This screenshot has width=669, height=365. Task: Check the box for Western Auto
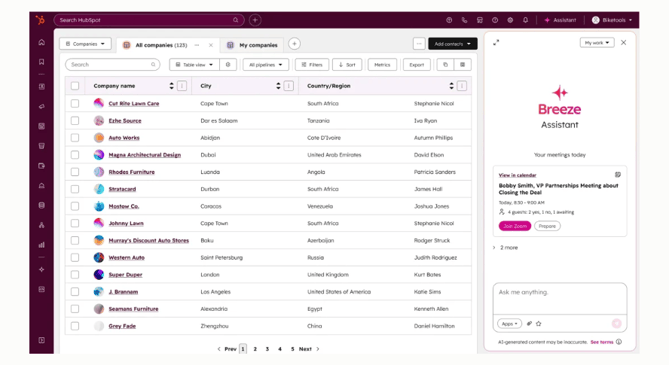tap(75, 257)
